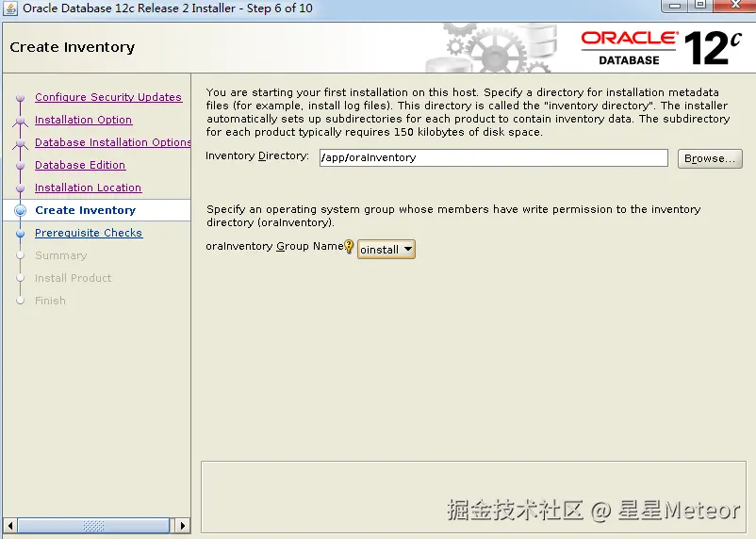The height and width of the screenshot is (539, 756).
Task: Click the Install Product step label
Action: point(73,278)
